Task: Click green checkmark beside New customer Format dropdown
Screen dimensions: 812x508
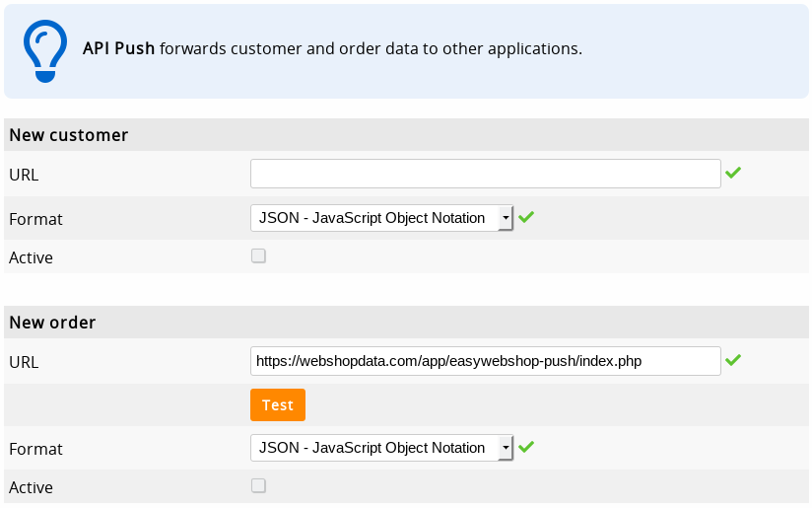Action: (526, 217)
